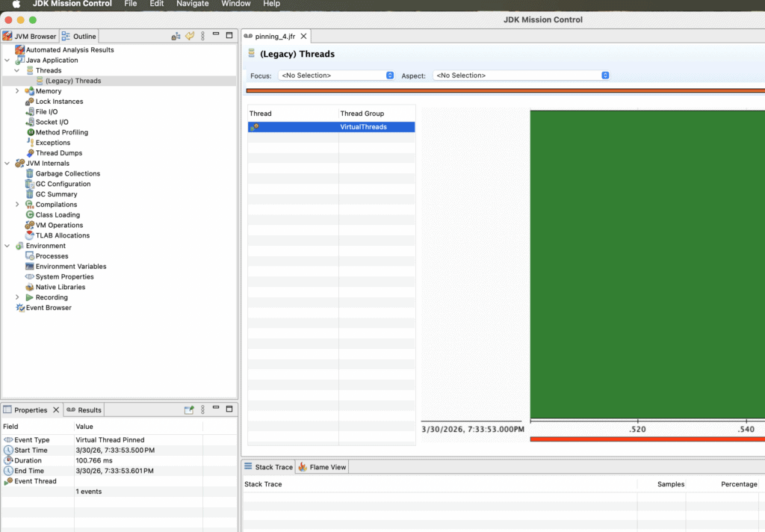Select the Threads node icon
Screen dimensions: 765x532
coord(30,70)
